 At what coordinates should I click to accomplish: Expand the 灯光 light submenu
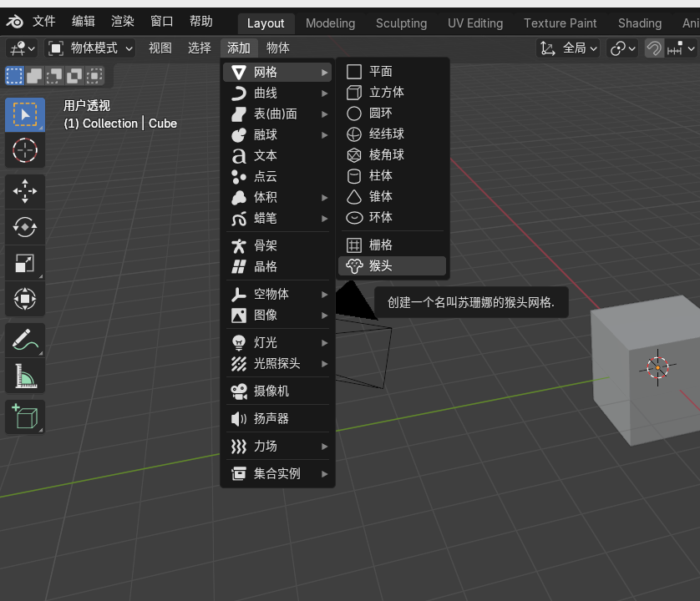[x=277, y=343]
